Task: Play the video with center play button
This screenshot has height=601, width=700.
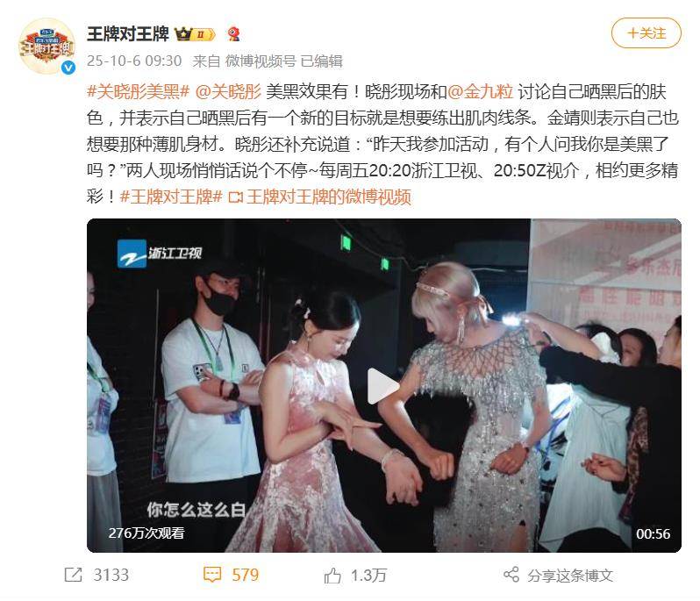Action: (383, 386)
